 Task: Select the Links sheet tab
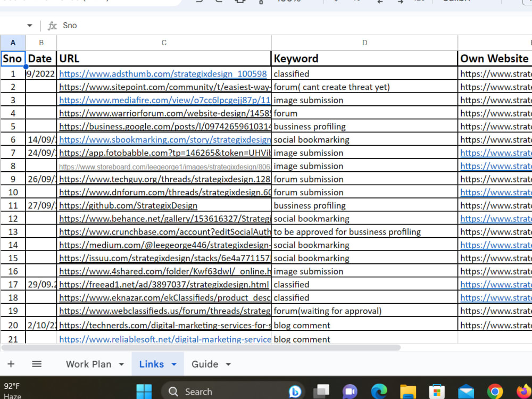(x=151, y=364)
